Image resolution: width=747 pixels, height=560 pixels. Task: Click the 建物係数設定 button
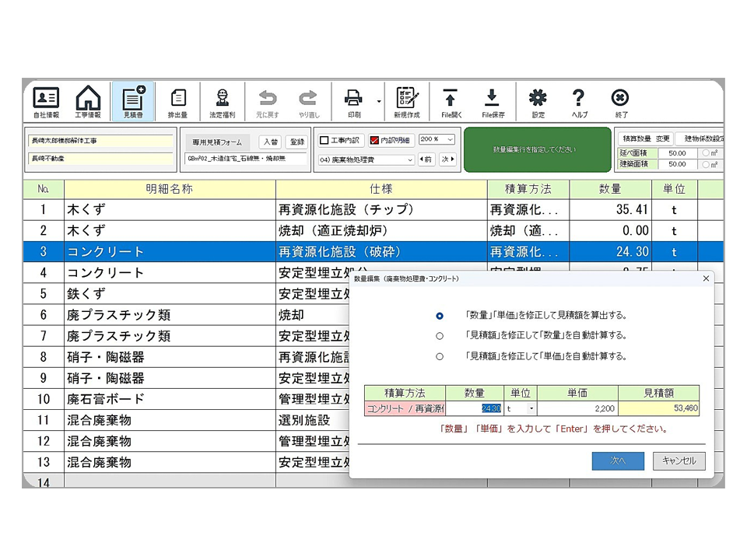(x=700, y=138)
